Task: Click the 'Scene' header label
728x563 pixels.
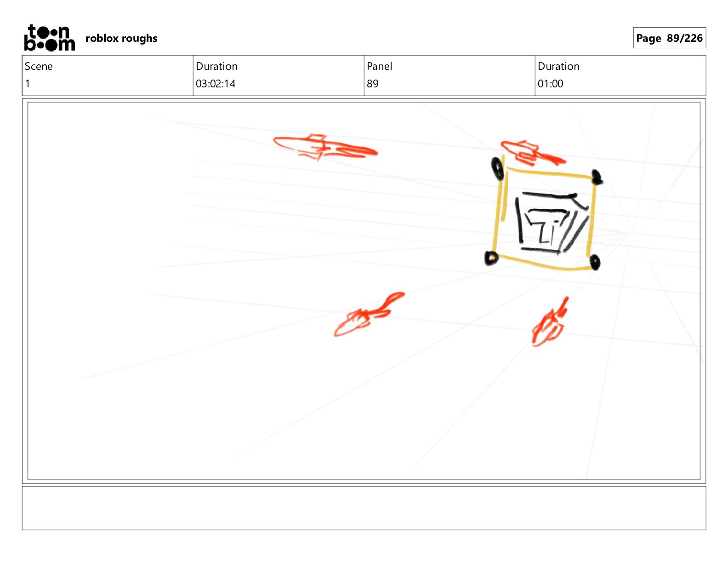Action: point(39,66)
